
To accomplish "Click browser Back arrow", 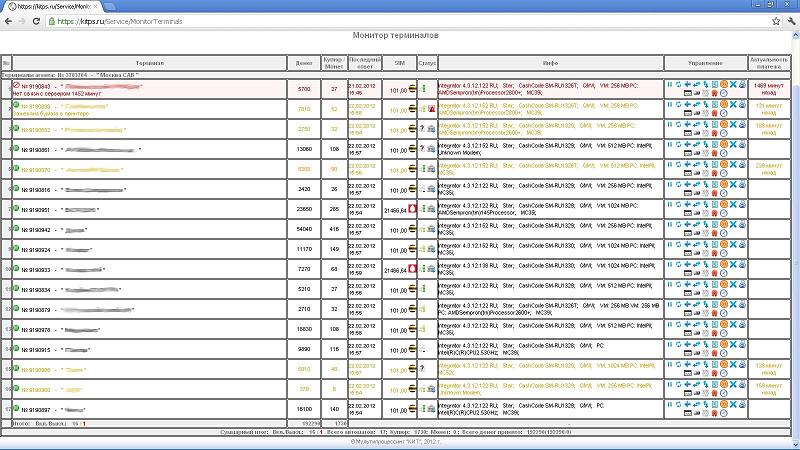I will click(9, 21).
